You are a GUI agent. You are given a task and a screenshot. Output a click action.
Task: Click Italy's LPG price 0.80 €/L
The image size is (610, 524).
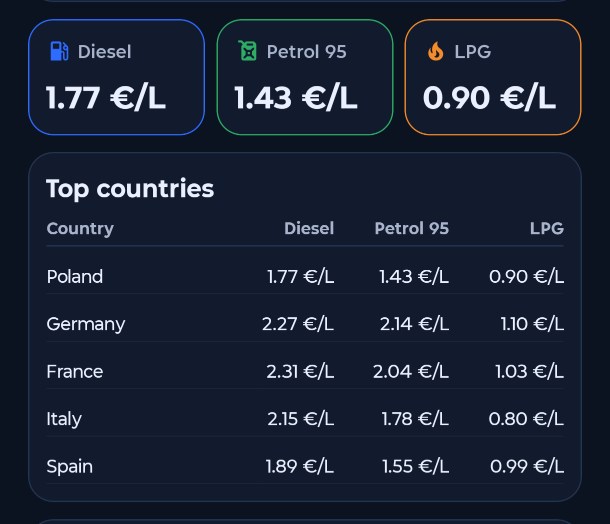526,419
